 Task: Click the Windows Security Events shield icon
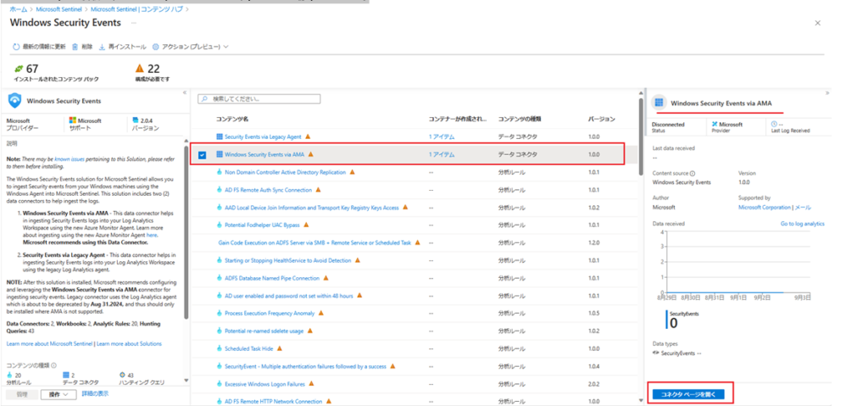point(15,101)
